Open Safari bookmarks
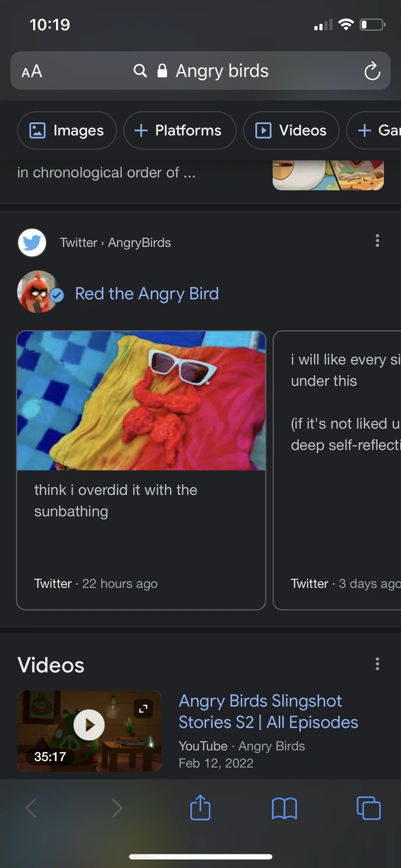This screenshot has height=868, width=401. 284,808
